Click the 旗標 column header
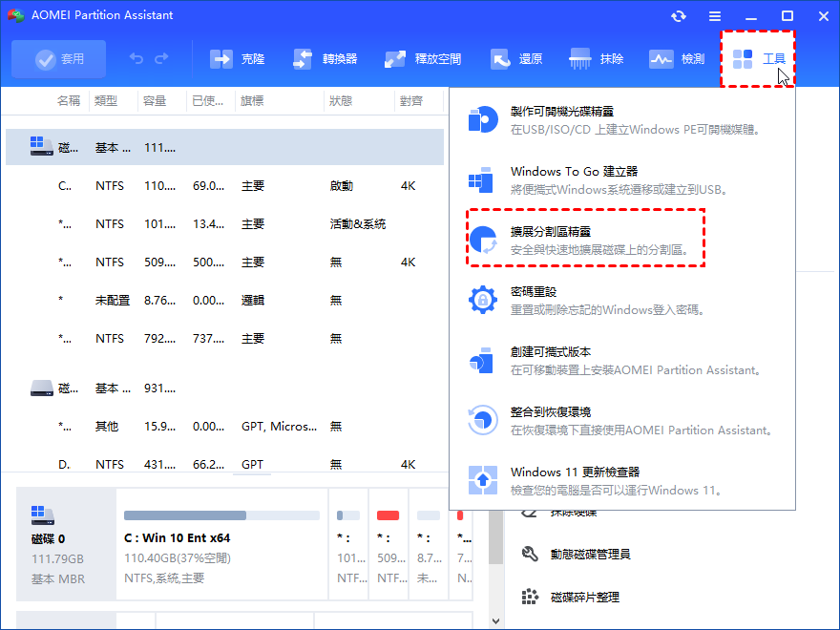 [252, 101]
